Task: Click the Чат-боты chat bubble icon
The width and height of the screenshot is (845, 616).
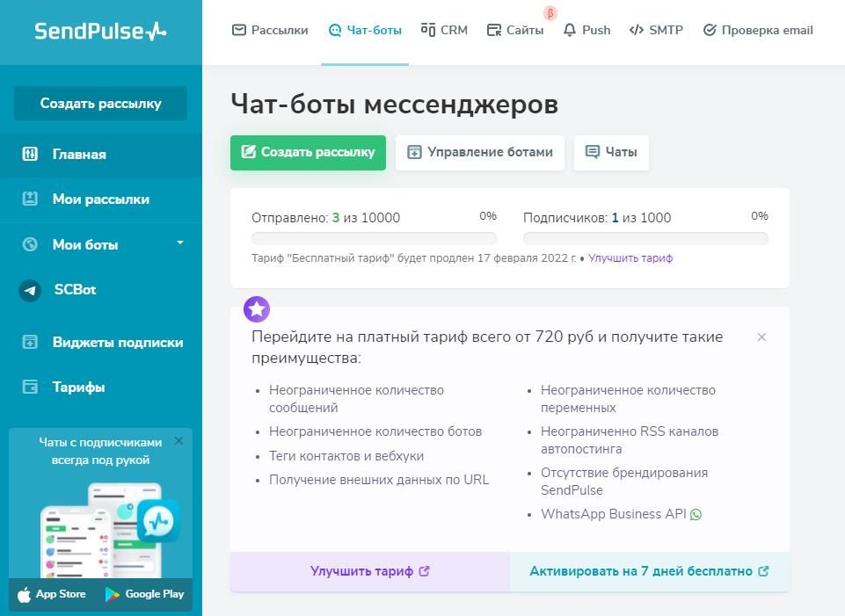Action: (x=335, y=31)
